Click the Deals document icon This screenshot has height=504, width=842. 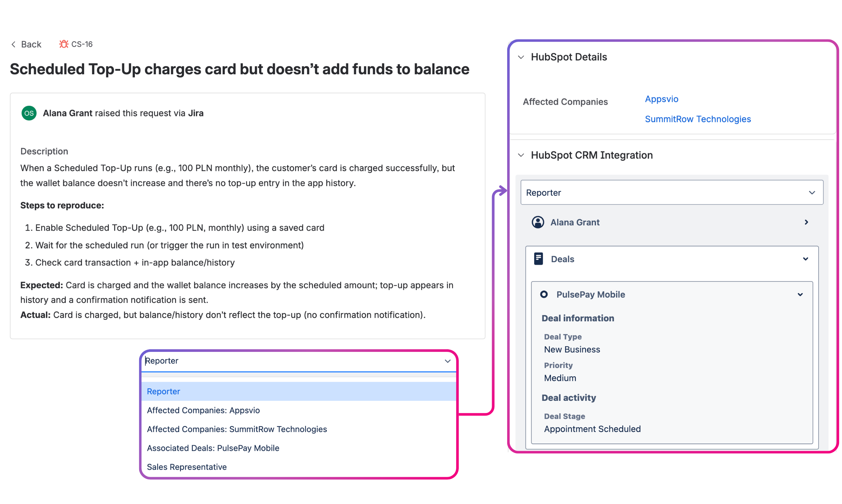pyautogui.click(x=538, y=259)
